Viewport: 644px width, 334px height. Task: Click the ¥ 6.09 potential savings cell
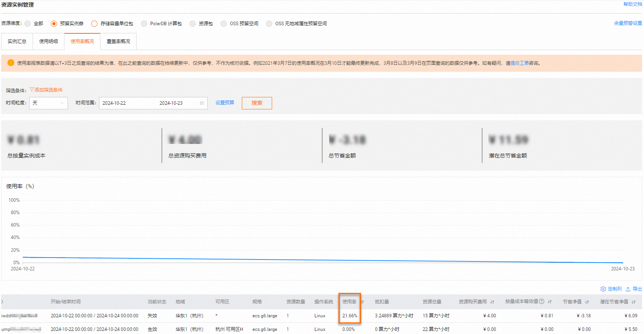coord(631,316)
